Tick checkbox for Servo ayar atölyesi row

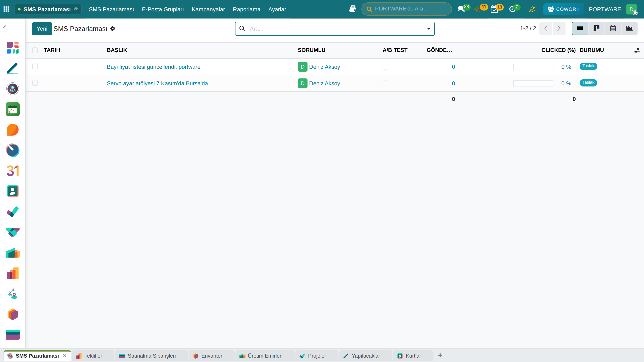pos(35,83)
